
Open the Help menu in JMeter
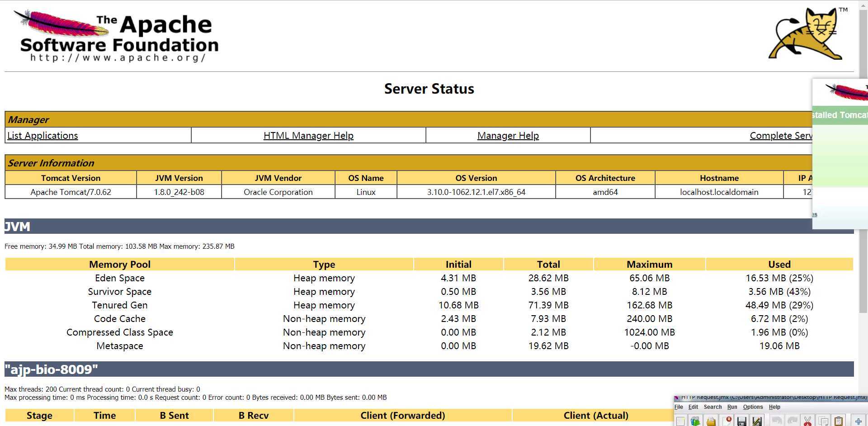pos(774,407)
